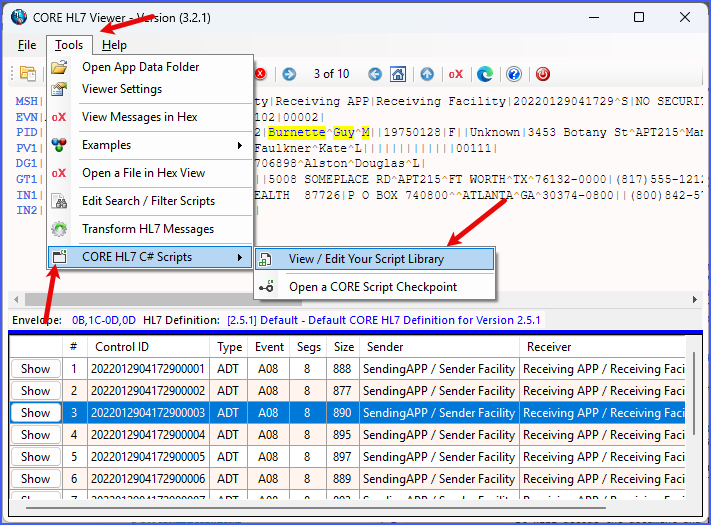Click the home toolbar icon

[398, 74]
